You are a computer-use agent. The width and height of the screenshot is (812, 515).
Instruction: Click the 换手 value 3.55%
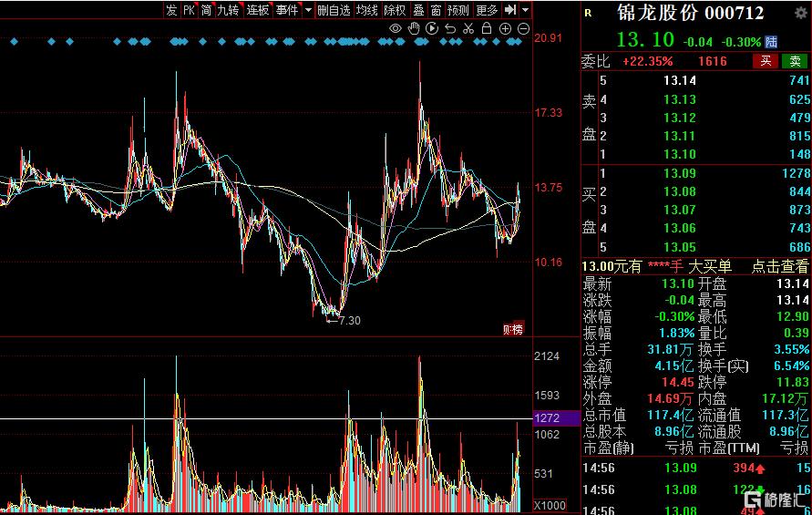point(791,349)
